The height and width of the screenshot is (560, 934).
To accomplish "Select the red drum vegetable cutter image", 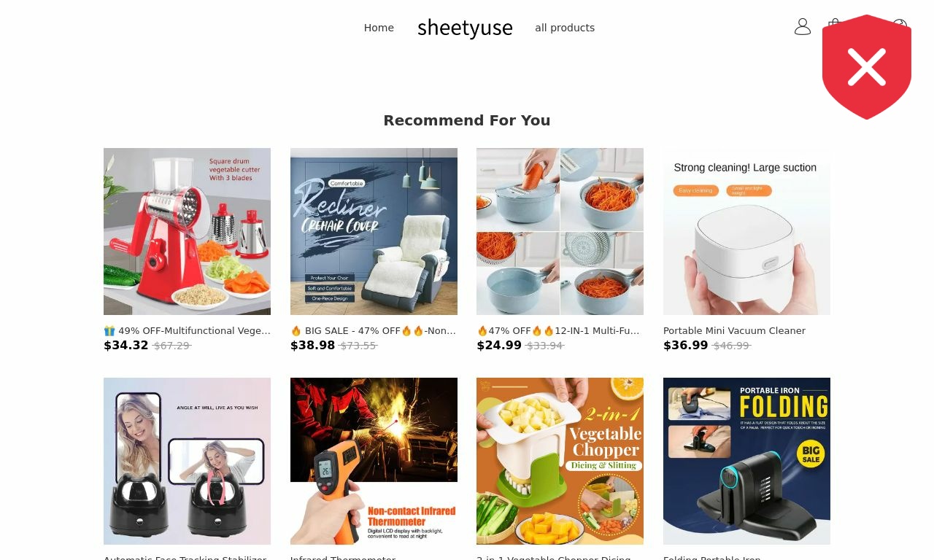I will (x=187, y=231).
